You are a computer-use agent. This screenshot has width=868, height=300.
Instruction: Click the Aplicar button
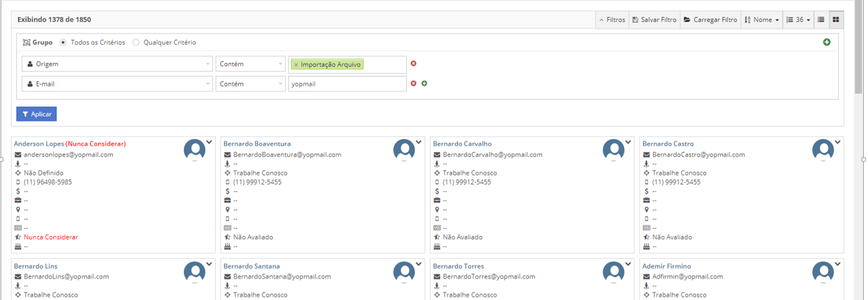(37, 114)
